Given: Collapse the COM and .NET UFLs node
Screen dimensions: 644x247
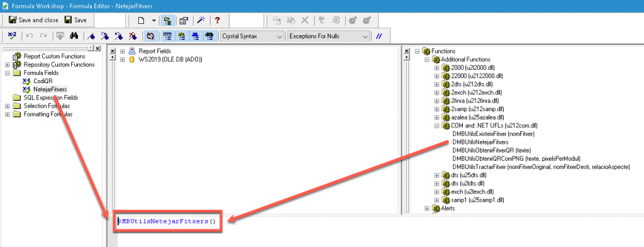Looking at the screenshot, I should pyautogui.click(x=436, y=125).
